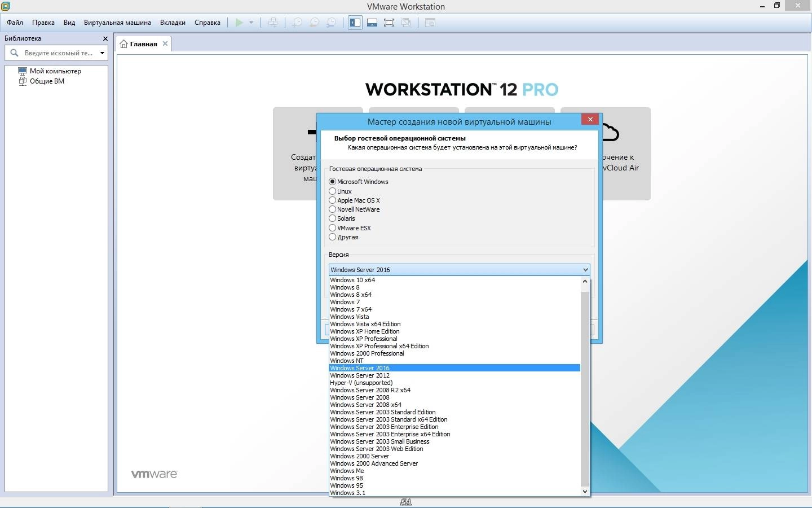Open the power options arrow beside play
This screenshot has height=508, width=812.
(x=251, y=23)
